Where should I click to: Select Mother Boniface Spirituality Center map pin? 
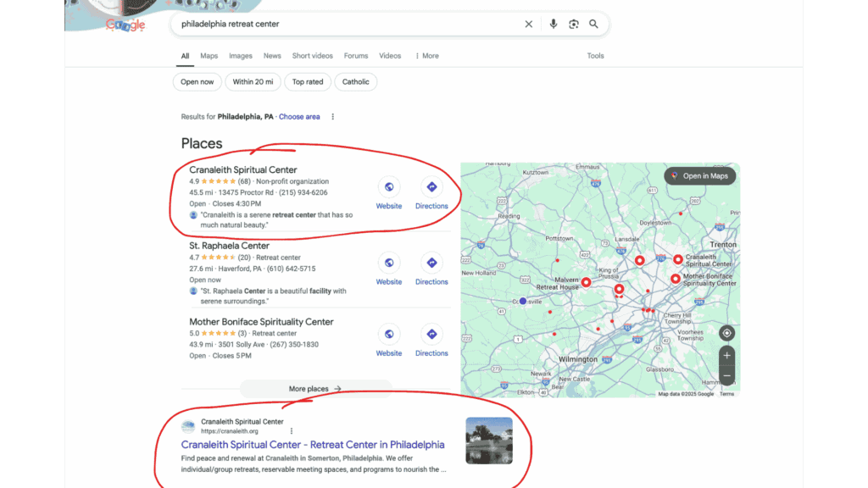676,279
